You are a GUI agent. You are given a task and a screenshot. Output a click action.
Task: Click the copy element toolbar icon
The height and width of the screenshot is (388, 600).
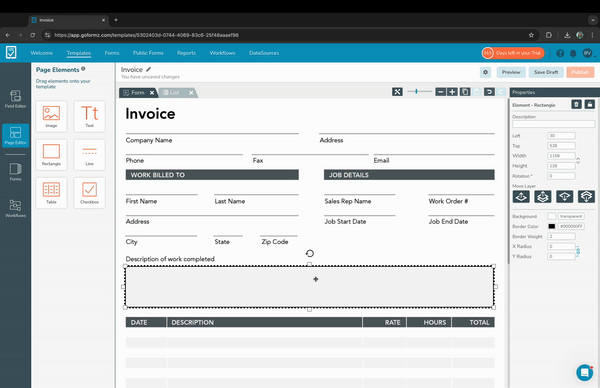pos(465,92)
